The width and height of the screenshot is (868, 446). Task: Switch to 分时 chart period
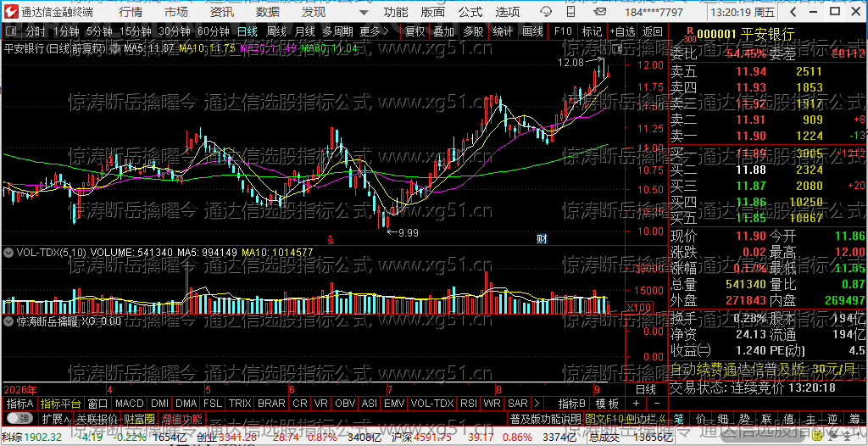point(36,32)
